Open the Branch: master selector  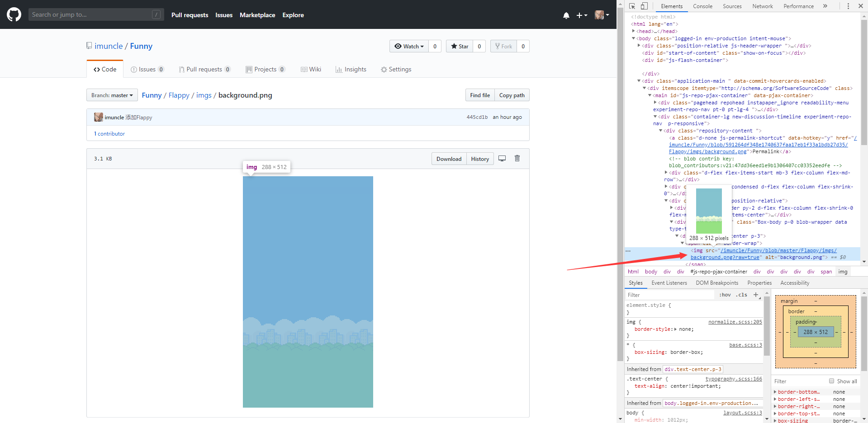click(x=112, y=95)
